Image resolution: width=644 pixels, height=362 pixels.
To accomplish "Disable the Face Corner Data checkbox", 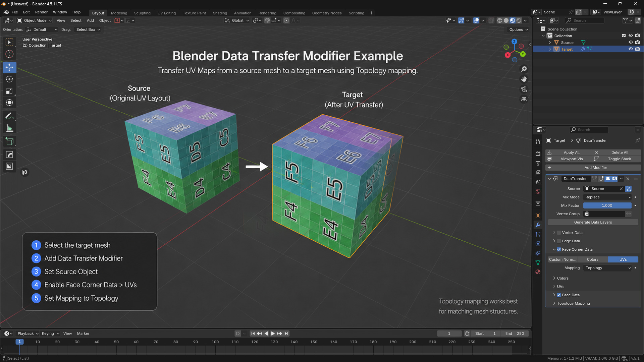I will tap(559, 249).
